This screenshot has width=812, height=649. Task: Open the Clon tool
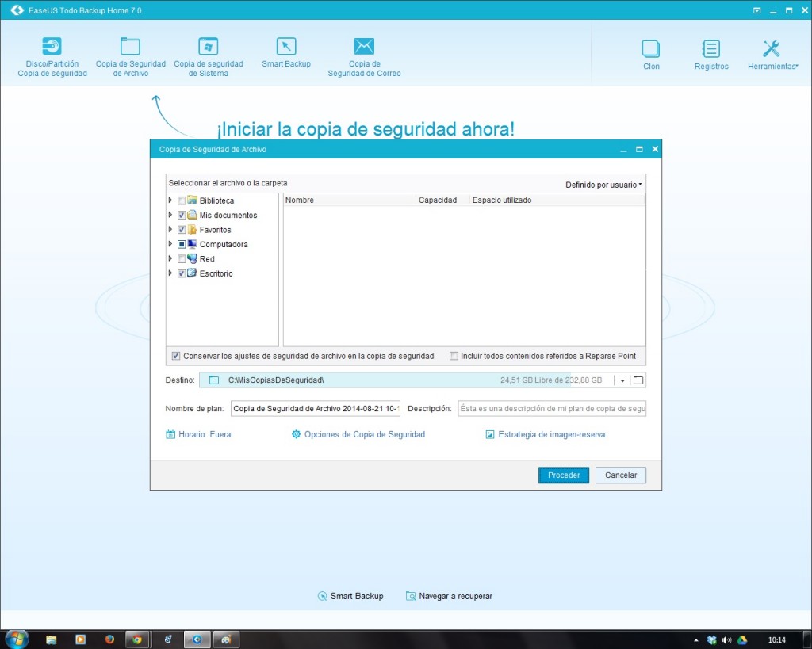coord(651,50)
